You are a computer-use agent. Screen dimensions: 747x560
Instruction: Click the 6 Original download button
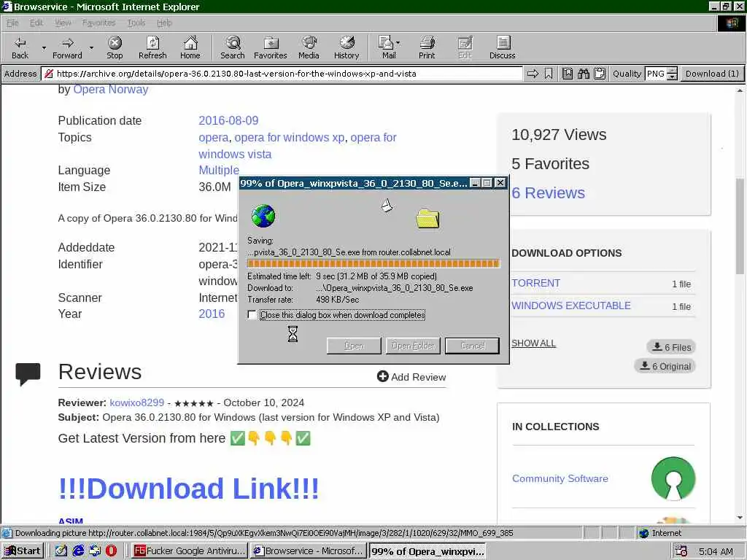[665, 366]
